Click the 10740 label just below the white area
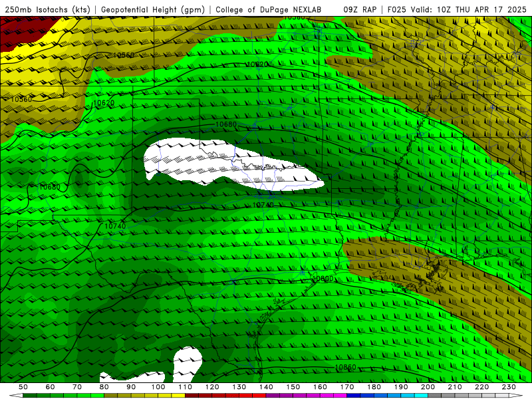 [263, 205]
